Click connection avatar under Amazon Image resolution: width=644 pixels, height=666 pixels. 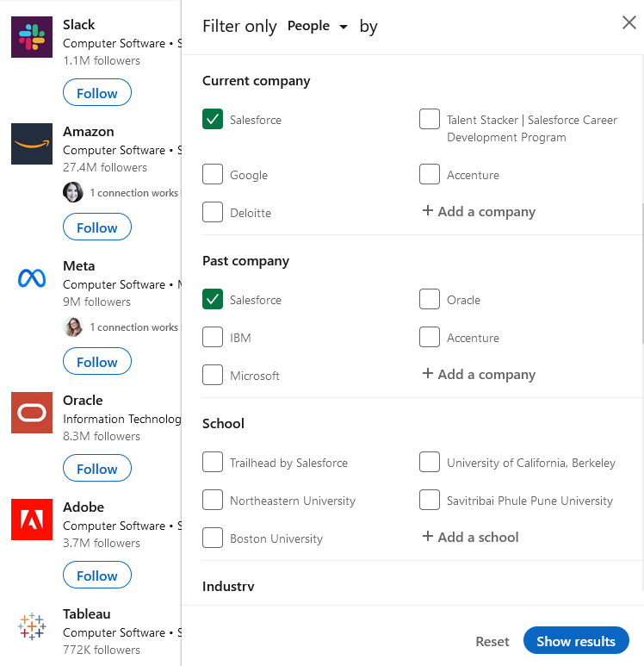pyautogui.click(x=73, y=192)
